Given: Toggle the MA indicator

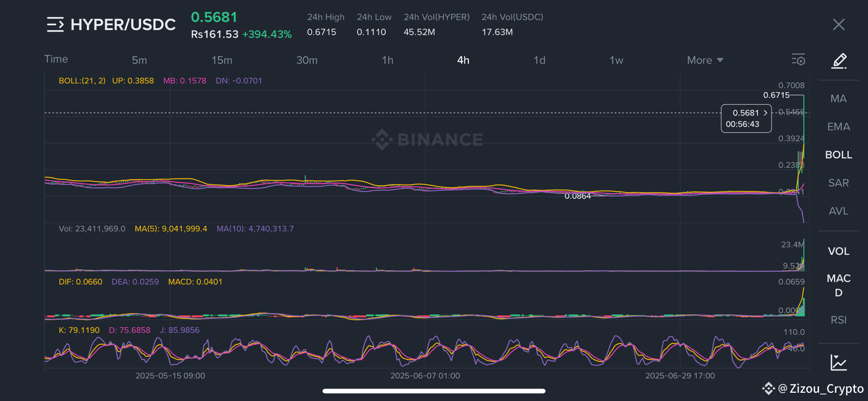Looking at the screenshot, I should [x=838, y=99].
